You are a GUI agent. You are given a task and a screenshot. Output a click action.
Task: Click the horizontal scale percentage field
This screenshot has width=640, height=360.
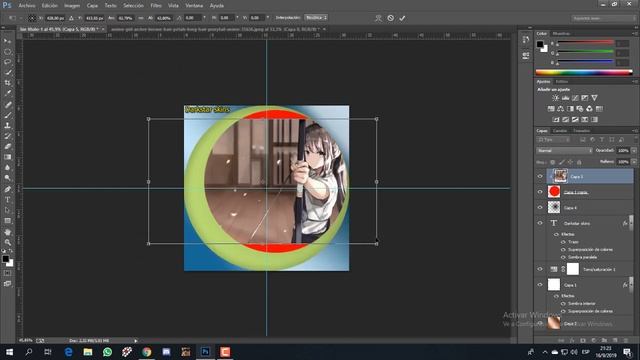125,18
